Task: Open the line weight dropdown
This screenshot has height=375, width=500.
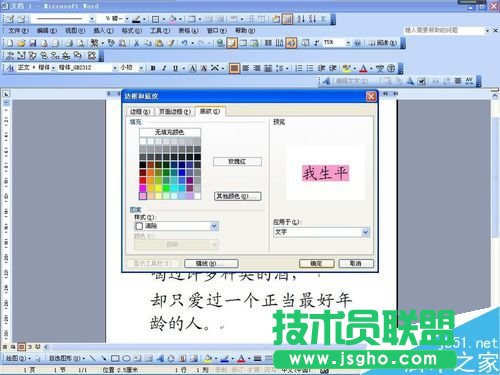Action: pos(127,19)
